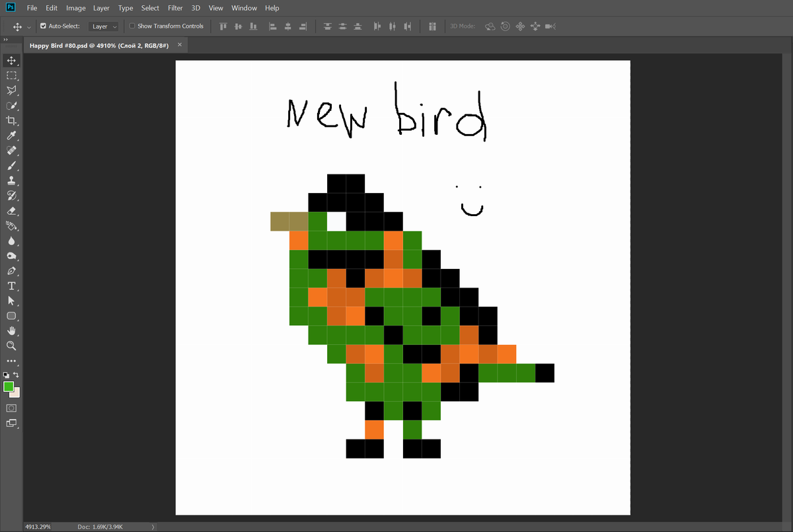Align vertical centers of layers
This screenshot has width=793, height=532.
(238, 26)
